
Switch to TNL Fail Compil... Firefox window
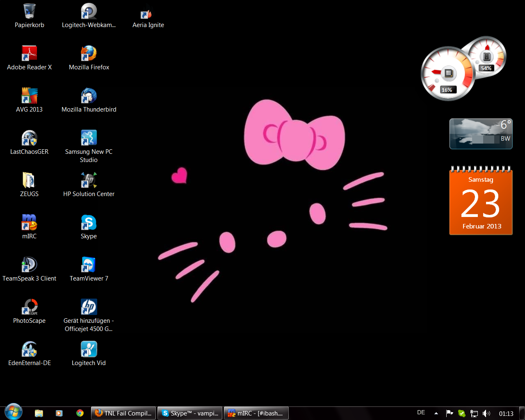click(123, 413)
